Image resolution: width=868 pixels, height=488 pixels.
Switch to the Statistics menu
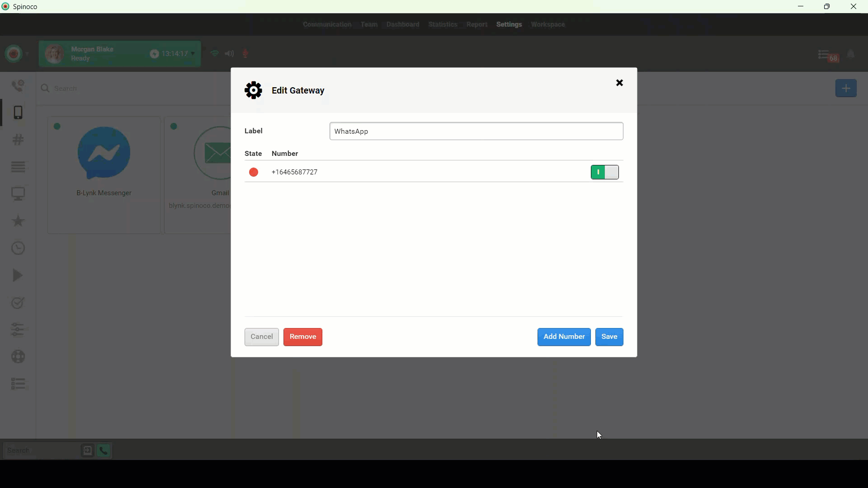[x=443, y=24]
